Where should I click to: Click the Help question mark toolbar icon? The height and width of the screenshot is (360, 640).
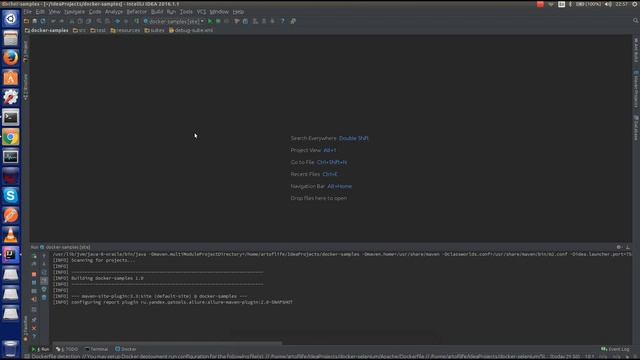[x=282, y=21]
